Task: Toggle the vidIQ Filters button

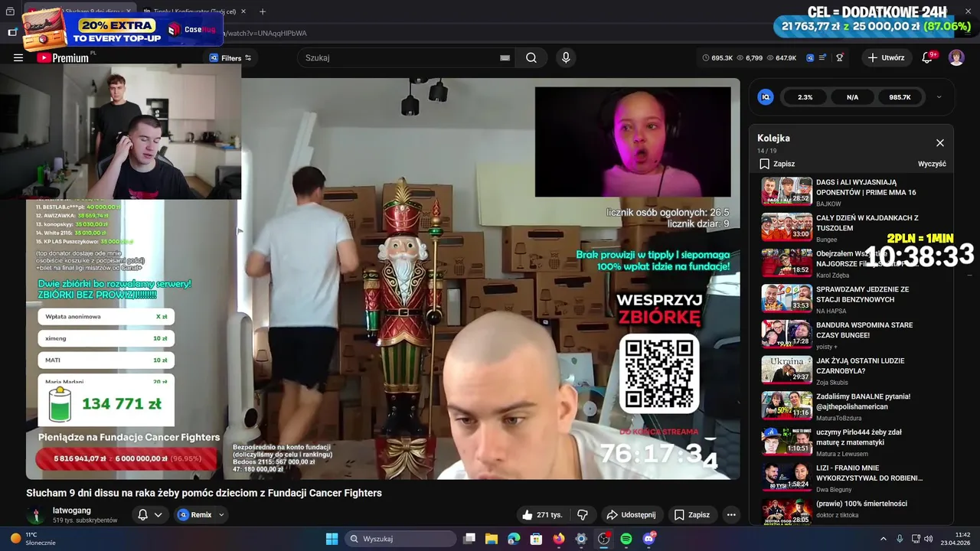Action: (x=230, y=58)
